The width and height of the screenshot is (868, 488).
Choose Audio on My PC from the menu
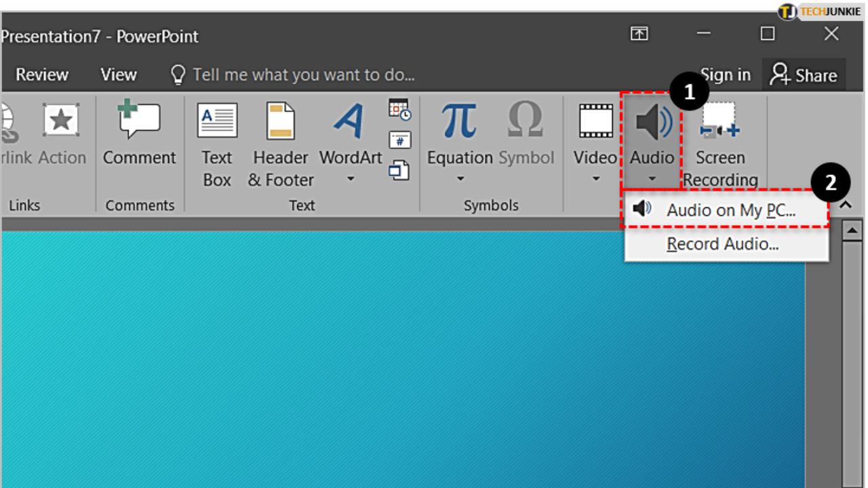click(729, 209)
